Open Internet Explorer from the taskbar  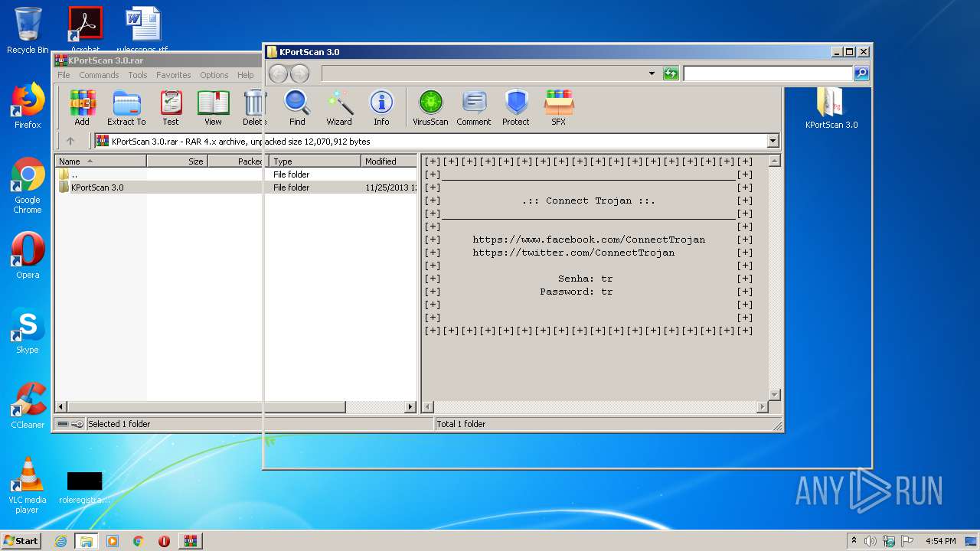click(61, 541)
